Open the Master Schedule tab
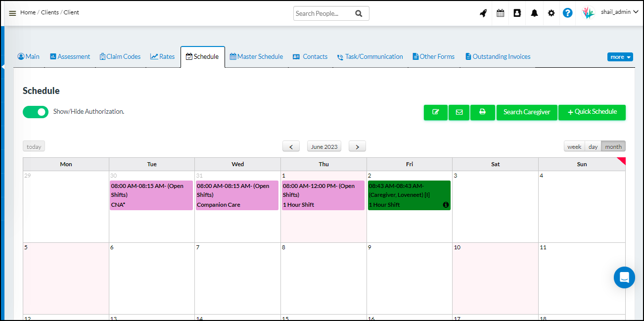Screen dimensions: 644x321 pyautogui.click(x=256, y=57)
